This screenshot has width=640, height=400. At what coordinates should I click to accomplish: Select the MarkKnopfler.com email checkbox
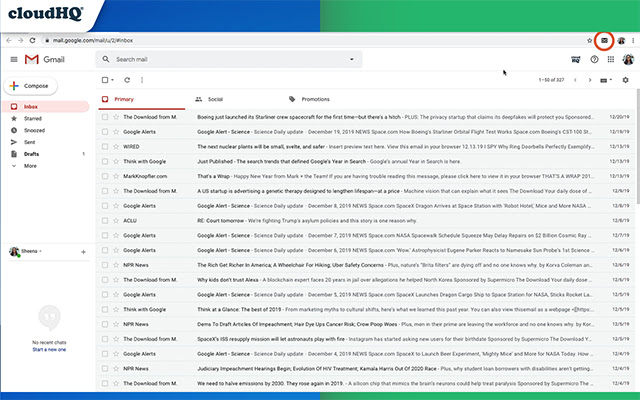(x=105, y=176)
